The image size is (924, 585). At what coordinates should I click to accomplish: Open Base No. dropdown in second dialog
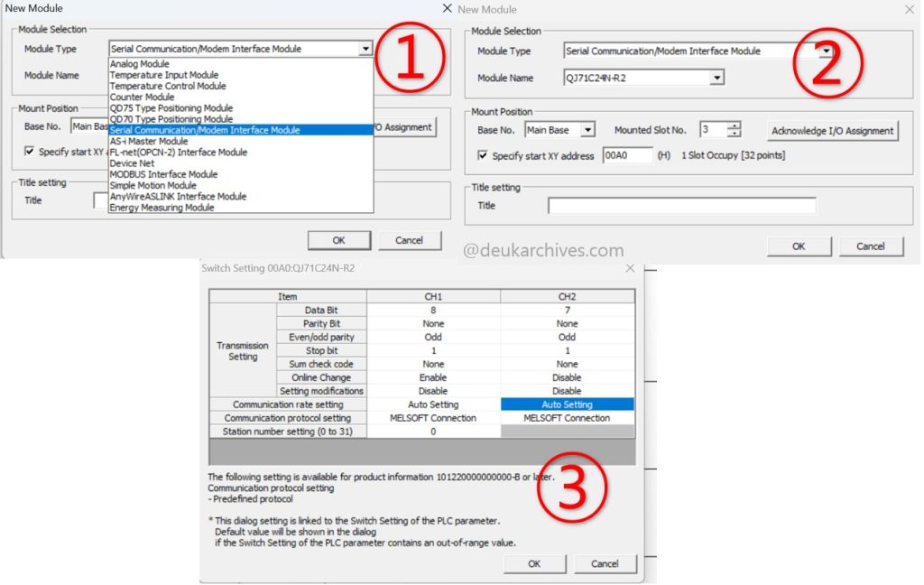click(587, 130)
